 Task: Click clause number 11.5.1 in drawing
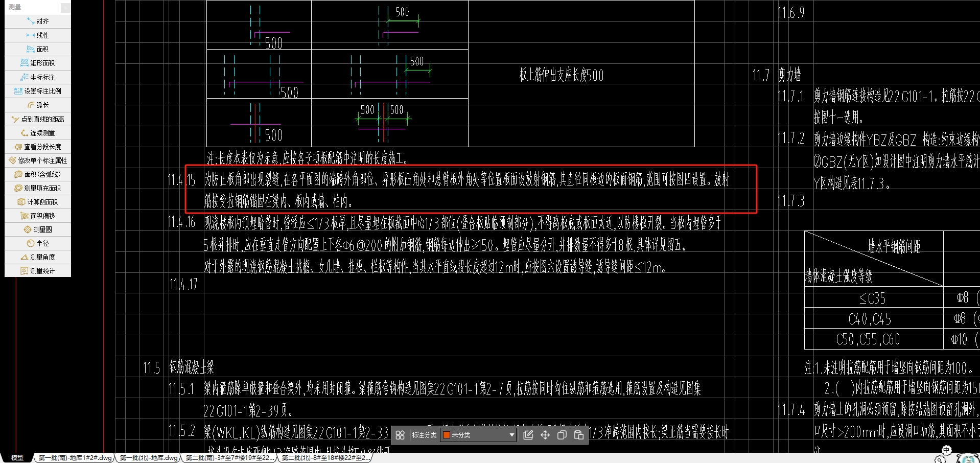(x=181, y=389)
